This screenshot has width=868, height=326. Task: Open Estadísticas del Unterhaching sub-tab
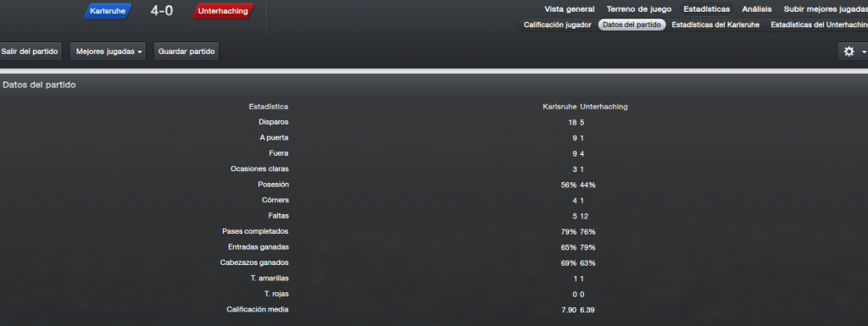[819, 25]
